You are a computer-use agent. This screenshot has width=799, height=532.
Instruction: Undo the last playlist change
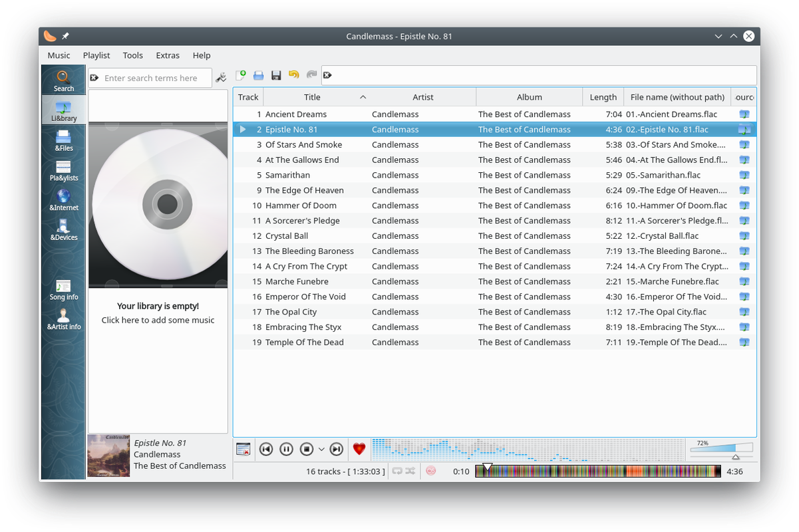point(294,75)
